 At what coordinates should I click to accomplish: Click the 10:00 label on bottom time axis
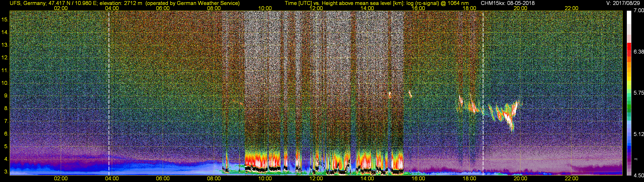pos(265,179)
